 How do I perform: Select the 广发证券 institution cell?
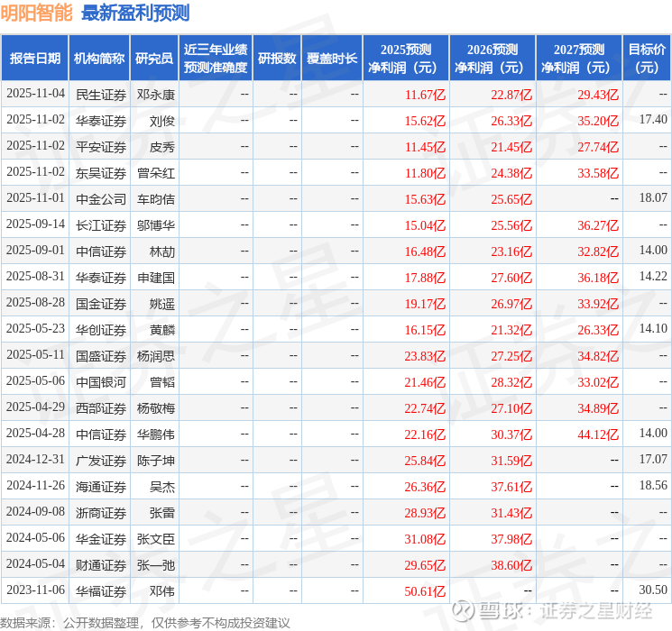point(101,461)
